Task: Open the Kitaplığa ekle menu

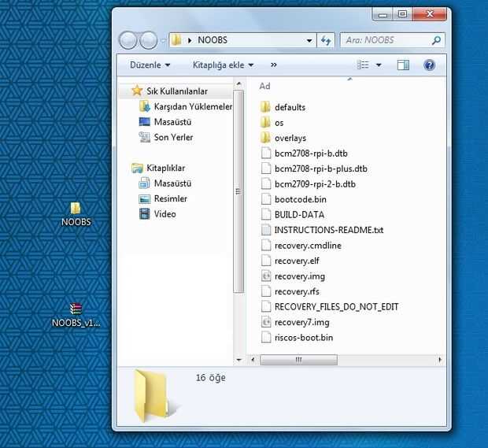Action: pos(224,65)
